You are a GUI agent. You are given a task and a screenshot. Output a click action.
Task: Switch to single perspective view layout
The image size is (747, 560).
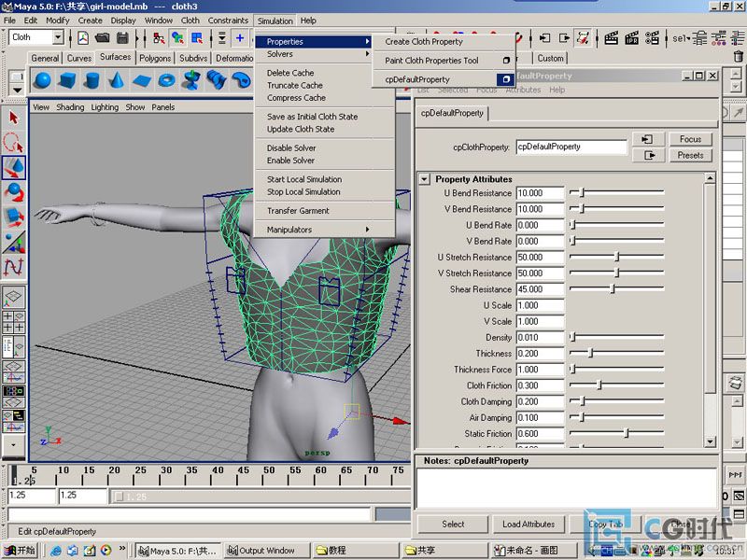13,297
